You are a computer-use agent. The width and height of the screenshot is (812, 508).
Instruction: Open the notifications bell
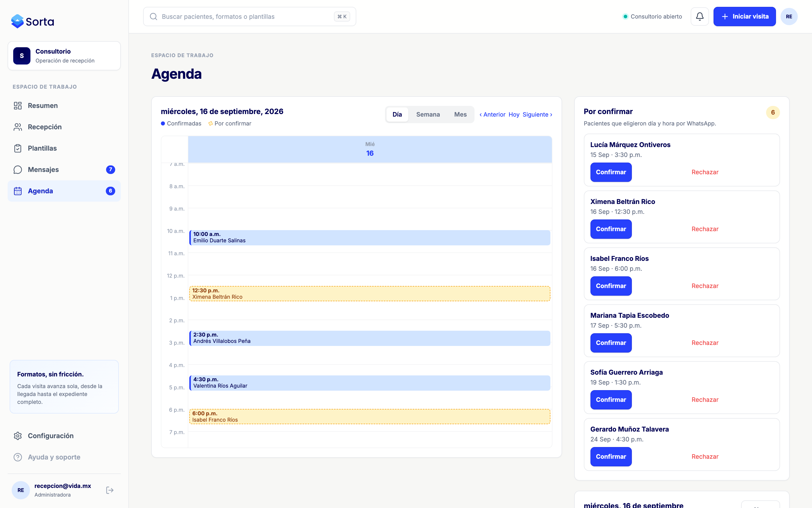tap(700, 17)
